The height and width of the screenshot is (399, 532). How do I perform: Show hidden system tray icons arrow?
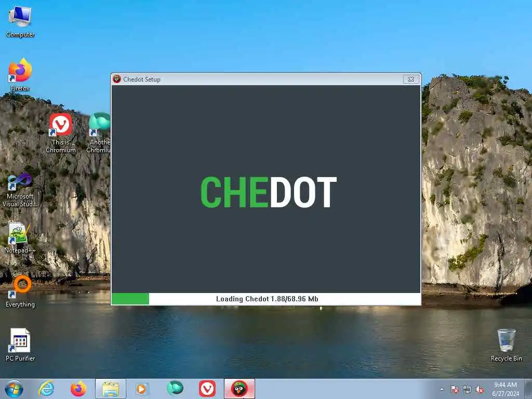coord(442,390)
